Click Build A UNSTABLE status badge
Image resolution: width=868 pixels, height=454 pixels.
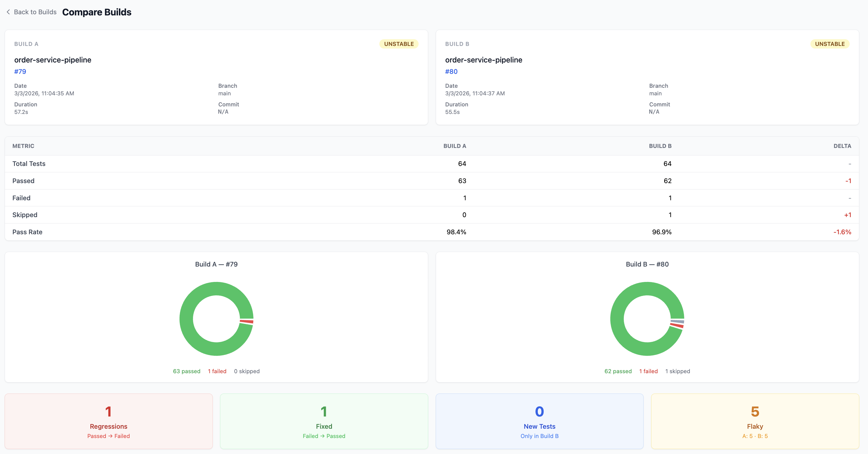pos(399,44)
